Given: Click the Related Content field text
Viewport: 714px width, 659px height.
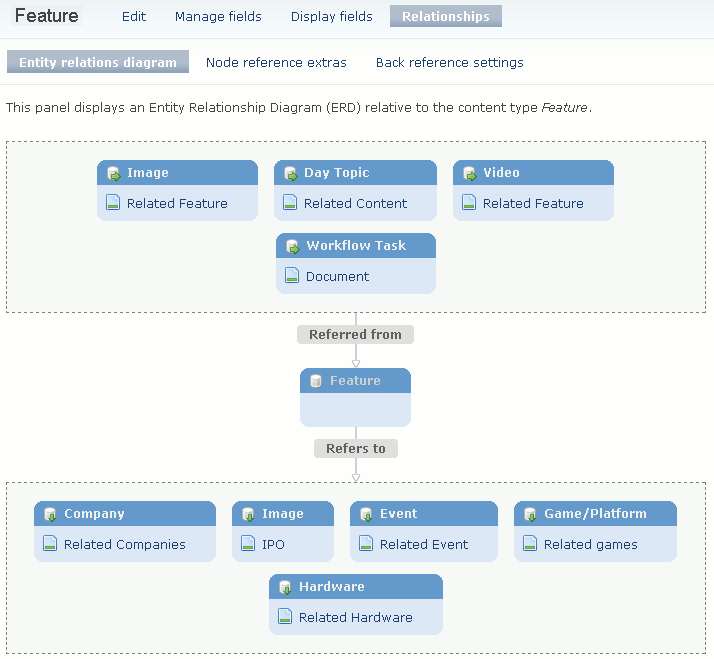Looking at the screenshot, I should tap(355, 203).
